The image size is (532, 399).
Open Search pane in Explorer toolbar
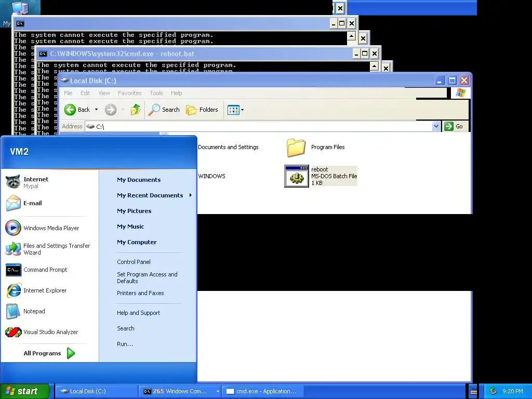(x=164, y=110)
